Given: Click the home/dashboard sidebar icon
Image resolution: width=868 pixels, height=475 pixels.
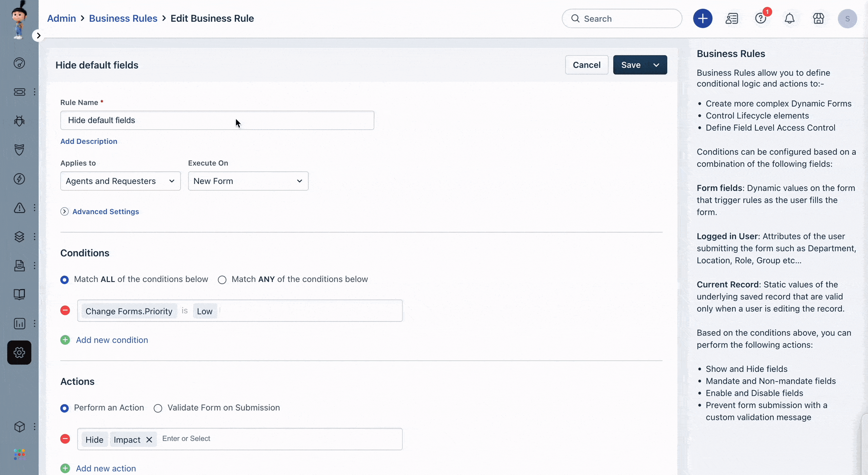Looking at the screenshot, I should click(19, 64).
